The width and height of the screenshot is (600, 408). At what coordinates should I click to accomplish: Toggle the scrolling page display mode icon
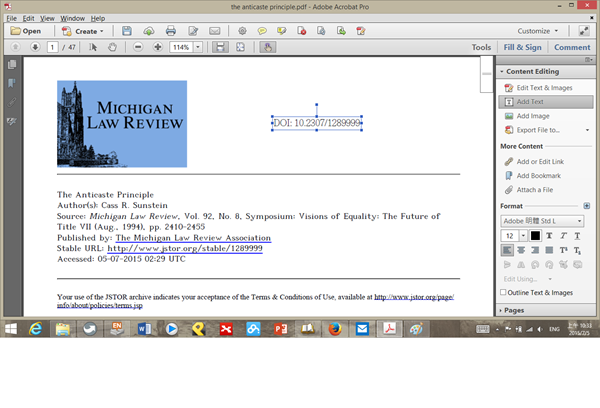tap(220, 47)
